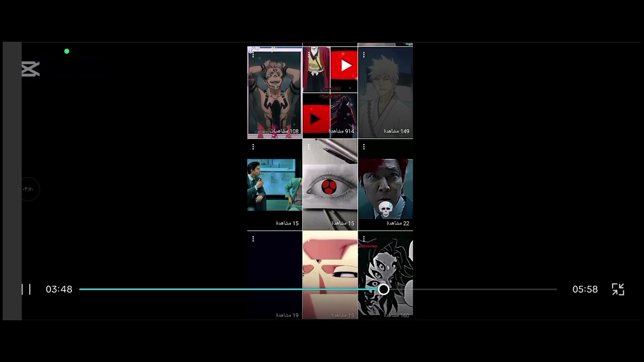Click the 22 مشاهدة view count
The image size is (644, 362).
398,223
